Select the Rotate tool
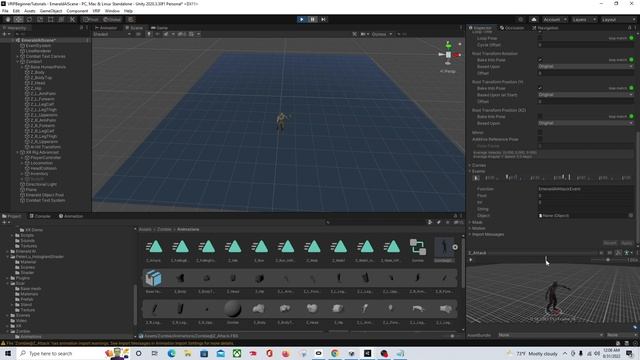Image resolution: width=640 pixels, height=360 pixels. 29,19
